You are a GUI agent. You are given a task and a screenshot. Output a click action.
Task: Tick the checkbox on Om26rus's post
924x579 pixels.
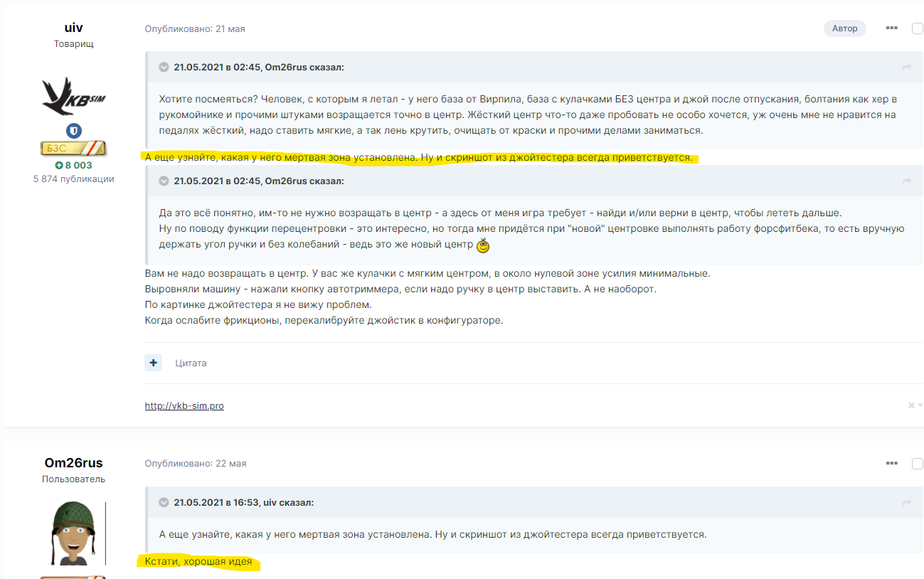pyautogui.click(x=918, y=463)
